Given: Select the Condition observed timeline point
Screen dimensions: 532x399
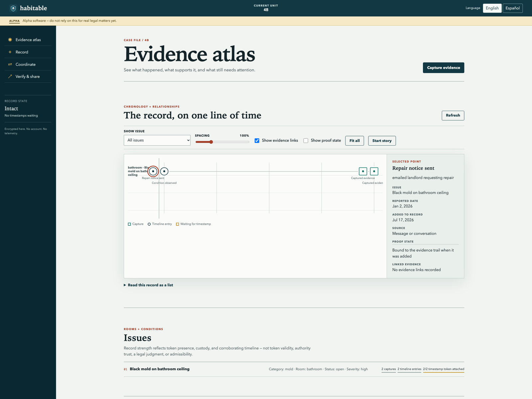Looking at the screenshot, I should (164, 171).
